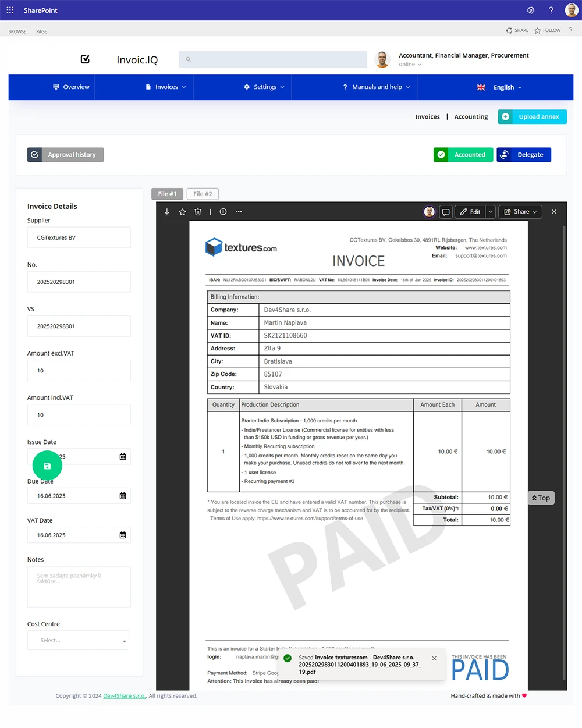Open the Dev4Share s.r.o. footer link
Viewport: 582px width, 728px height.
125,696
